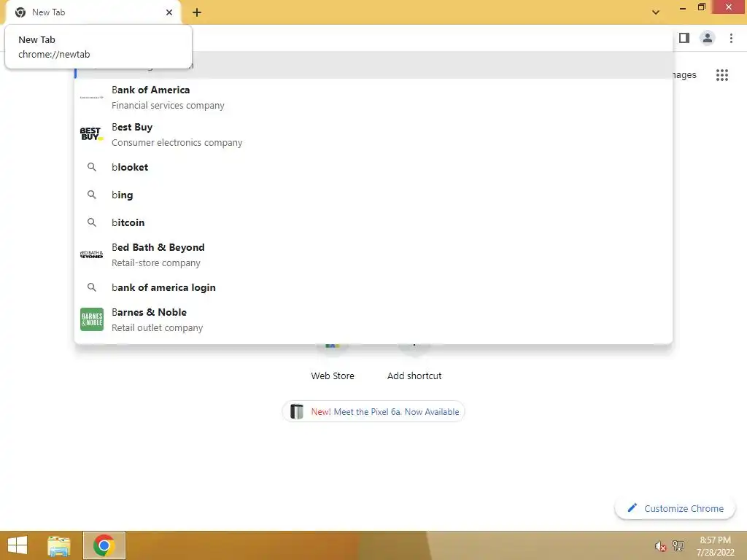The width and height of the screenshot is (747, 560).
Task: Open the Google apps grid
Action: coord(721,75)
